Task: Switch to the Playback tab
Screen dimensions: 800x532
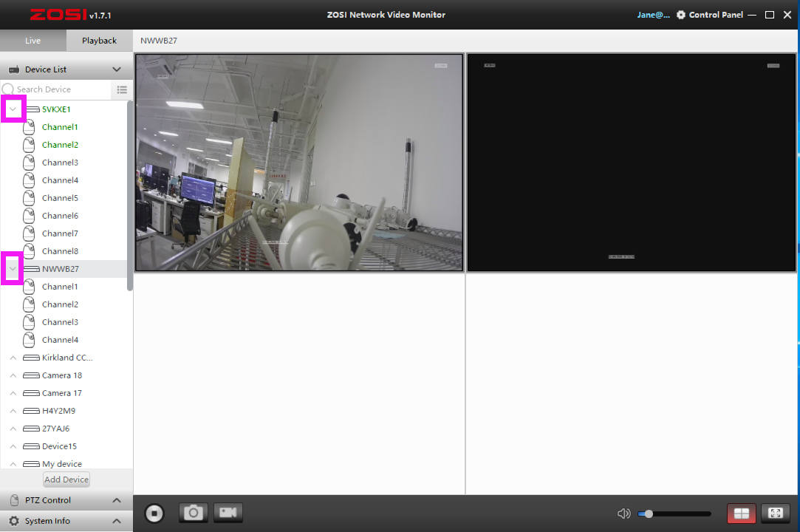Action: [99, 41]
